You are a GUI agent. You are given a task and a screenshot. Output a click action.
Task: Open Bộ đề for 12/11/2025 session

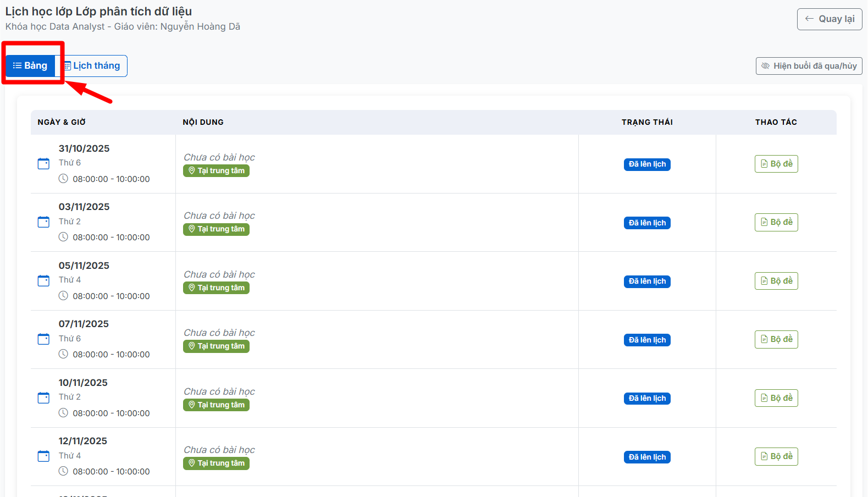pyautogui.click(x=776, y=456)
